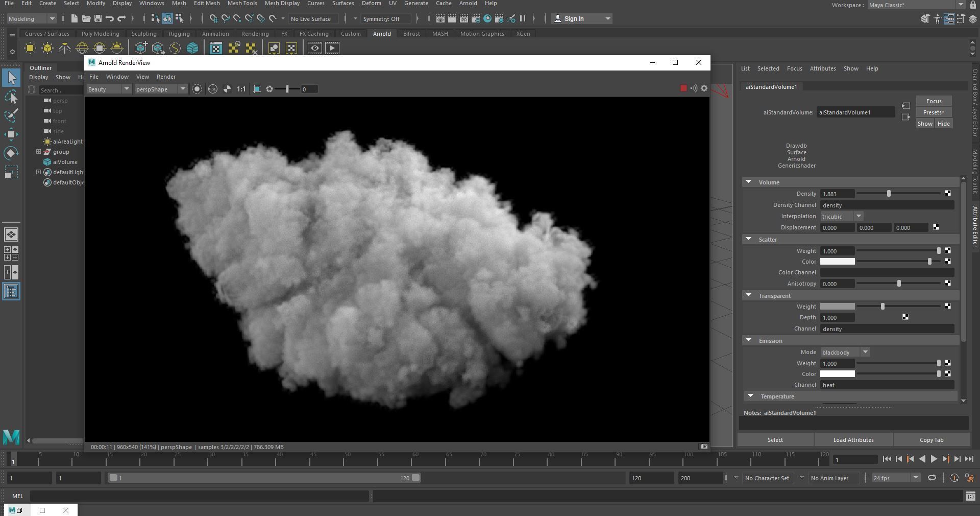This screenshot has width=980, height=516.
Task: Click Transparent Weight gray swatch
Action: 837,307
